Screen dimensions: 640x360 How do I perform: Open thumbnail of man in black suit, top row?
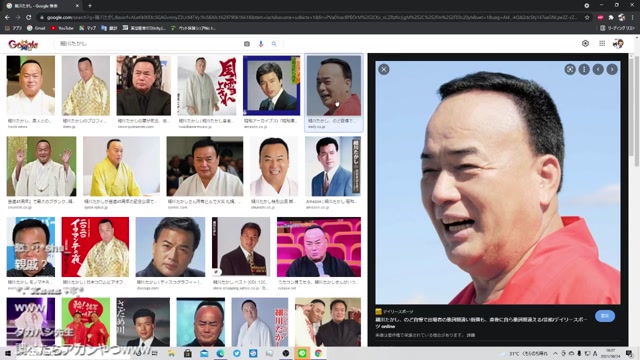pyautogui.click(x=144, y=85)
